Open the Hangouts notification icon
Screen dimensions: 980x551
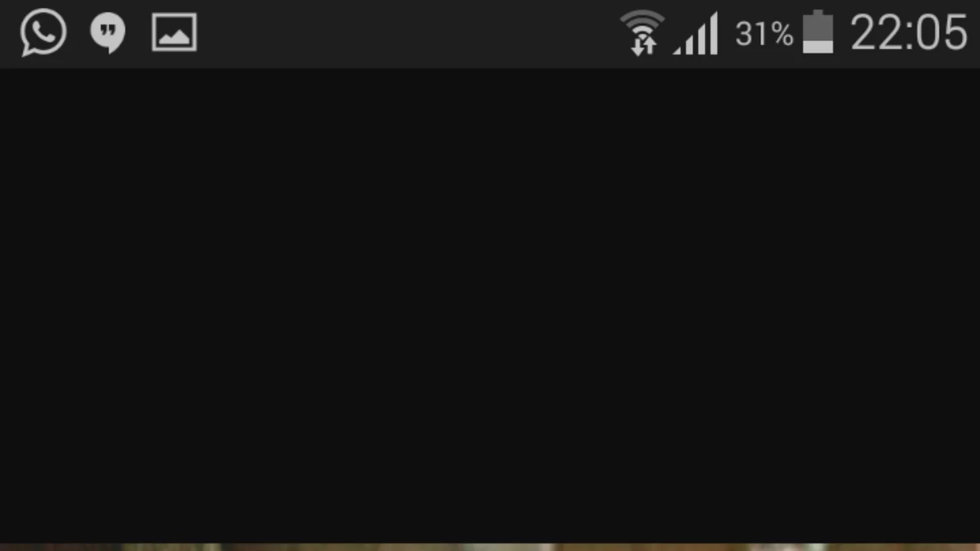(x=108, y=33)
